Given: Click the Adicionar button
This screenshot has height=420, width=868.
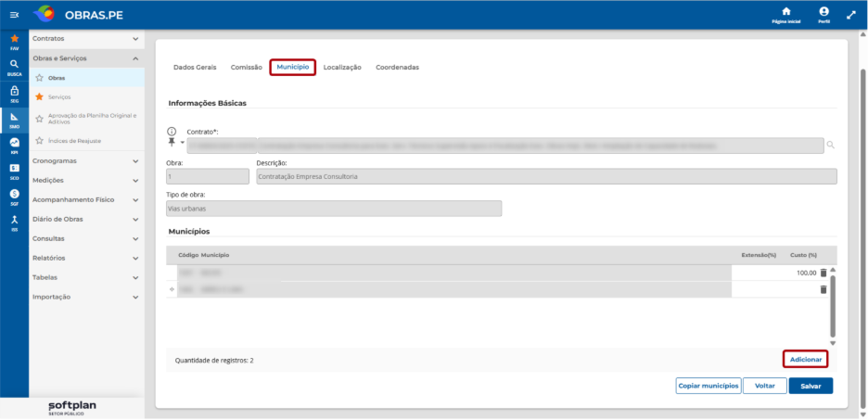Looking at the screenshot, I should click(x=806, y=359).
